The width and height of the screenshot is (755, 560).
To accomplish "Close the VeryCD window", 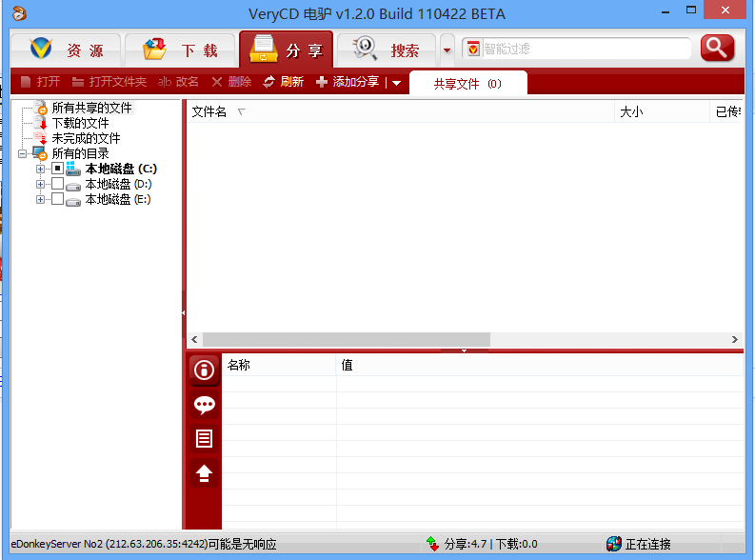I will pos(725,10).
